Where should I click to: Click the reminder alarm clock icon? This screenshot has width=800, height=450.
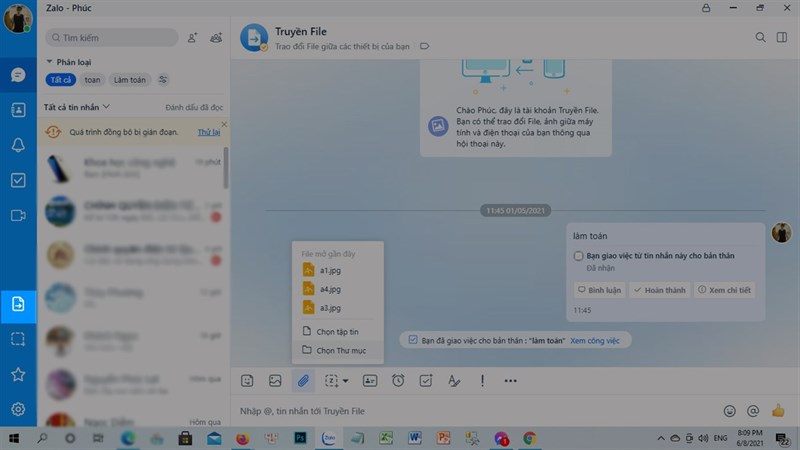coord(398,381)
